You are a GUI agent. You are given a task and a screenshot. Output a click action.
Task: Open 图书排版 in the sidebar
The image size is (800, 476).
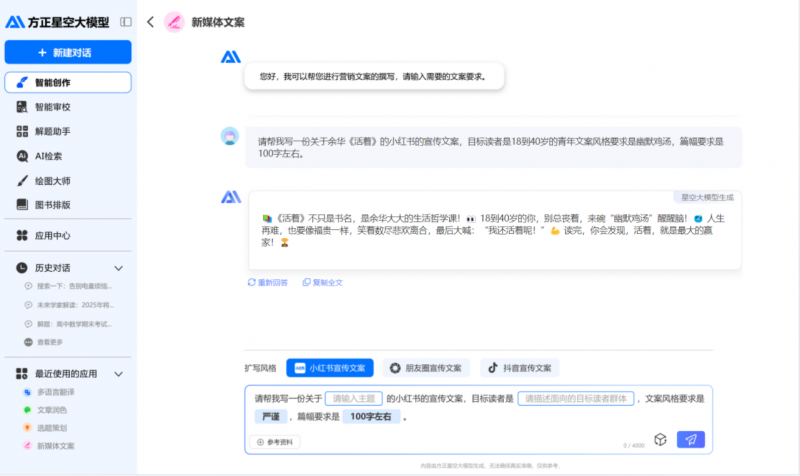tap(52, 205)
